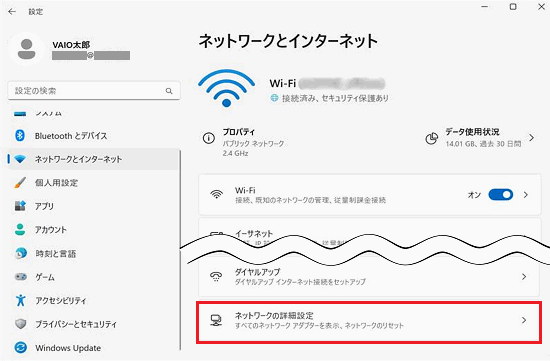Screen dimensions: 550x361
Task: Click the large Wi-Fi signal icon
Action: [227, 88]
